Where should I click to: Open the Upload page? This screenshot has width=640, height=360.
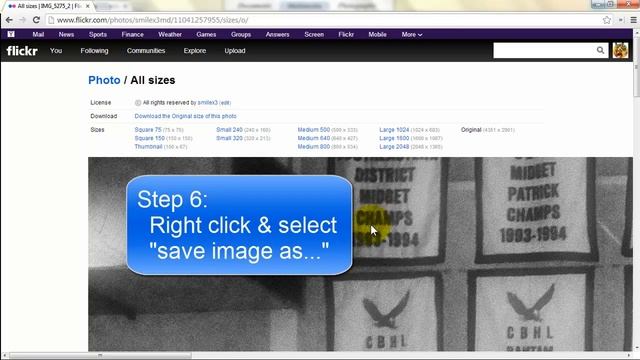235,51
